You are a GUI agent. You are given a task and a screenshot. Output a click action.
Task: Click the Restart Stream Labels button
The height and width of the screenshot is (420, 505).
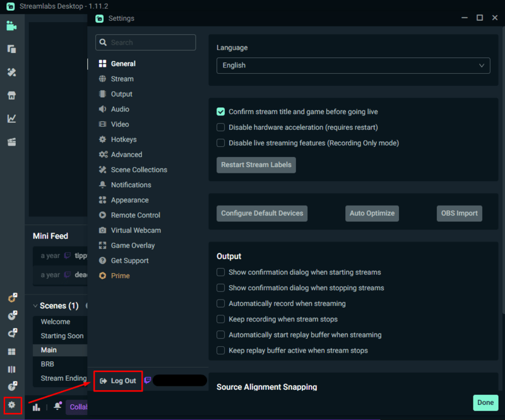pos(256,165)
